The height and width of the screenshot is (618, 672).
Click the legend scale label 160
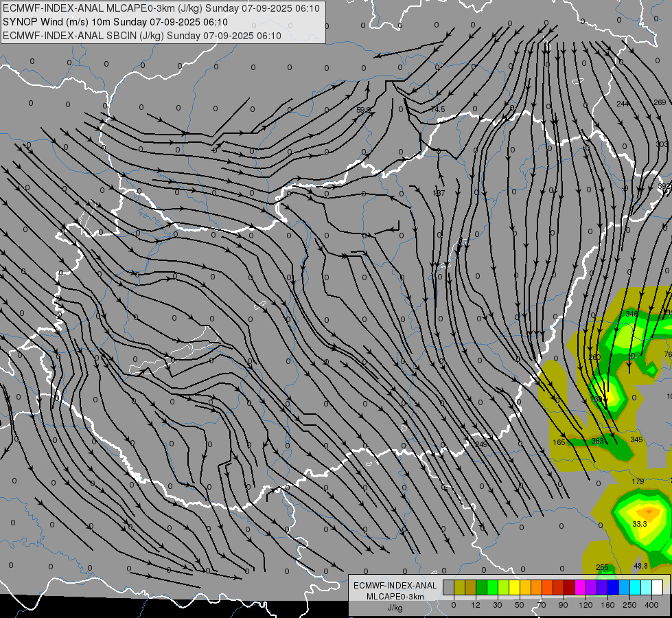[x=607, y=605]
